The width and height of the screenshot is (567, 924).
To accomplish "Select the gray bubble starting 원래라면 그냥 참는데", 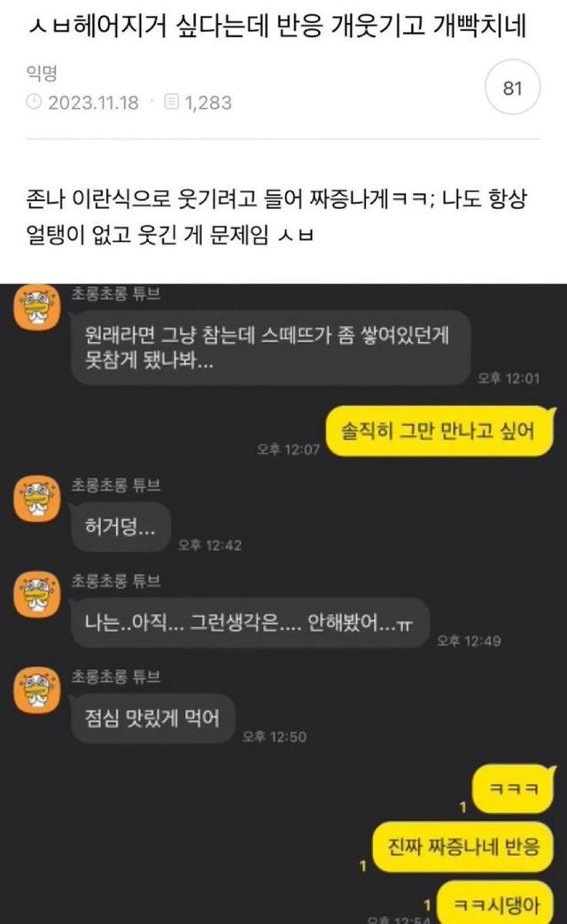I will coord(270,347).
